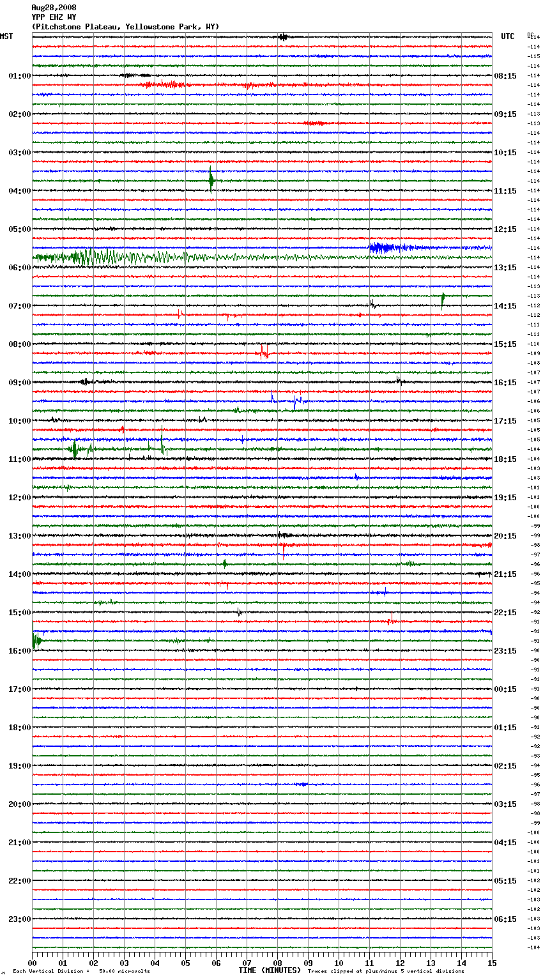Click the 23:15 UTC time label
The image size is (543, 980).
[505, 651]
